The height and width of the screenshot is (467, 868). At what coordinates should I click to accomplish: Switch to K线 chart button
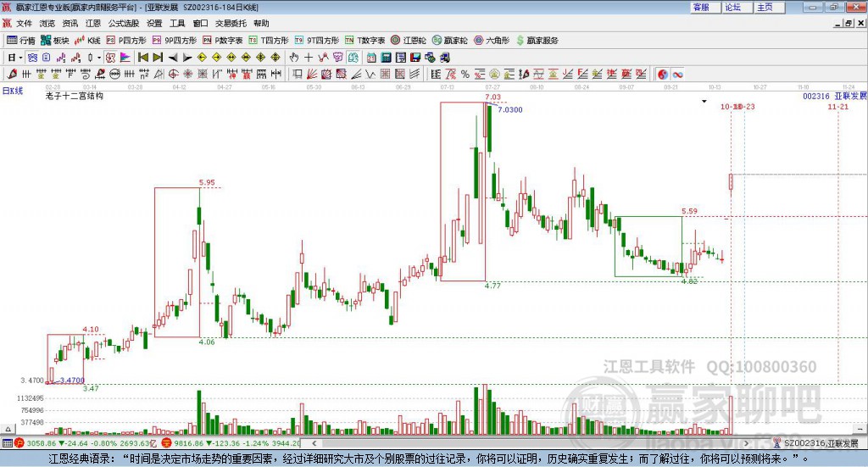click(87, 41)
